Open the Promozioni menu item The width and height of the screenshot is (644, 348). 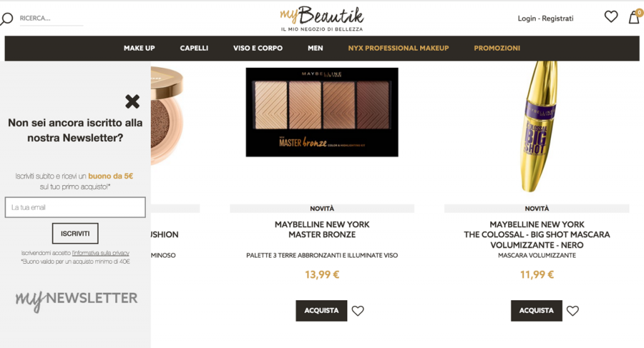pyautogui.click(x=497, y=48)
